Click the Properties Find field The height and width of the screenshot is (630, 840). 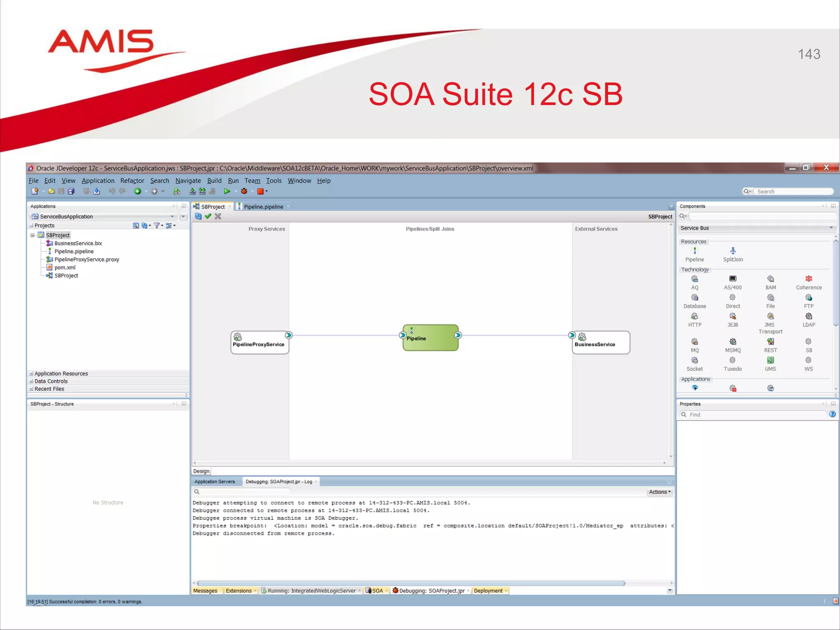(x=757, y=415)
